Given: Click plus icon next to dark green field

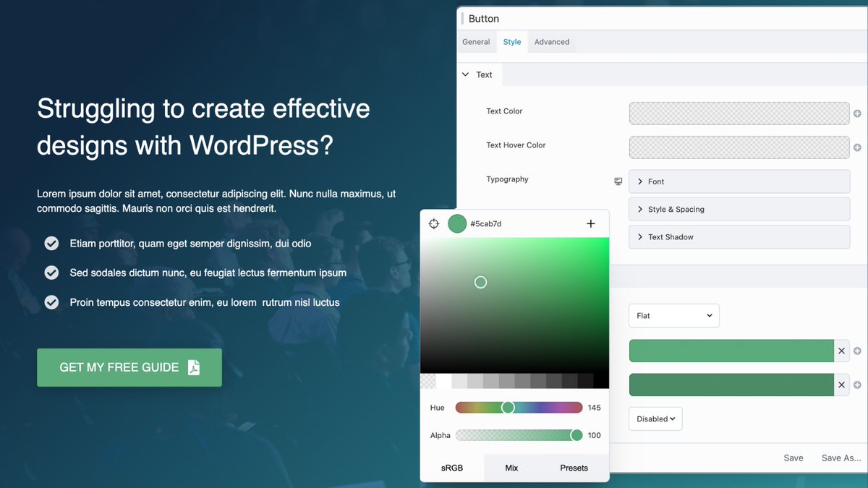Looking at the screenshot, I should pos(857,385).
